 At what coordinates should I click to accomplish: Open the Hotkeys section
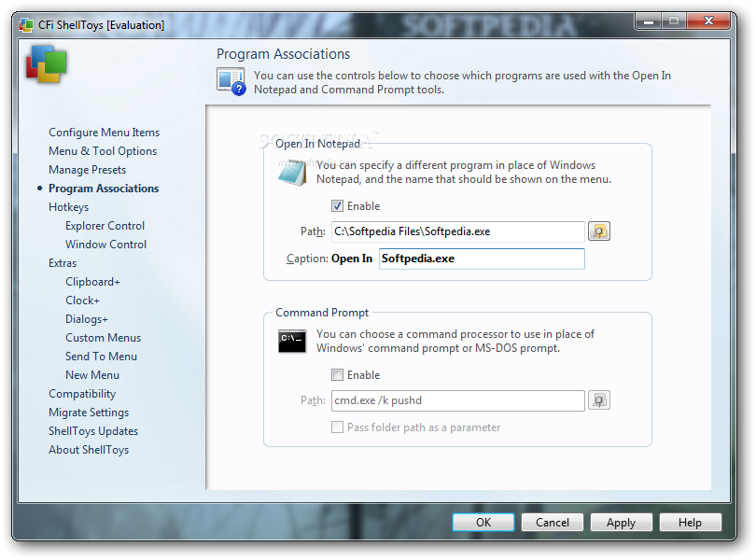(68, 207)
